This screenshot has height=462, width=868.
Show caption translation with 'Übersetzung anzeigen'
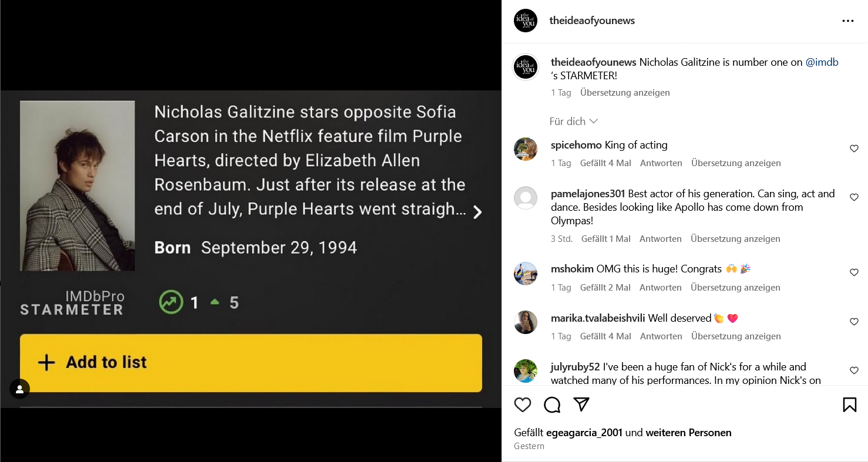(625, 93)
